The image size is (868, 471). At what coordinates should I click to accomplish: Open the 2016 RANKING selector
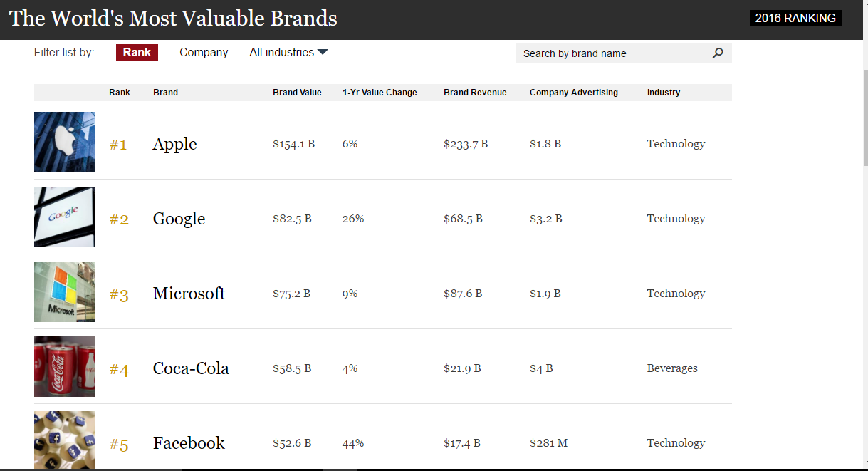tap(795, 18)
